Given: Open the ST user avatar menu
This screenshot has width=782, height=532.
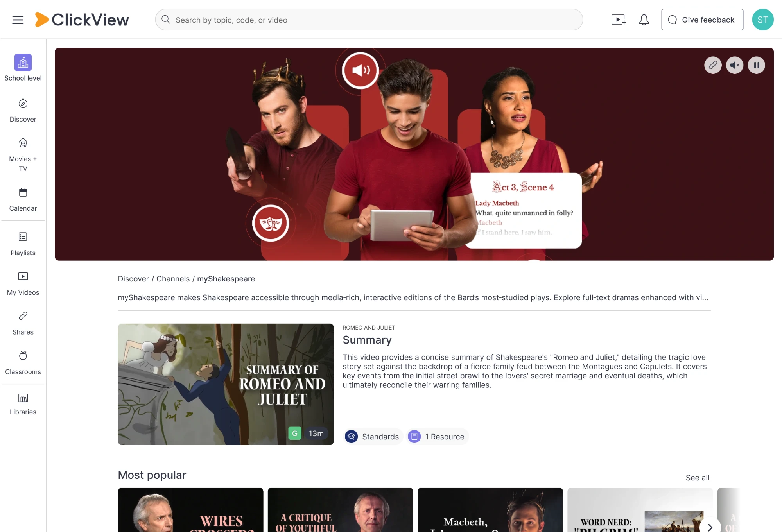Looking at the screenshot, I should 762,20.
